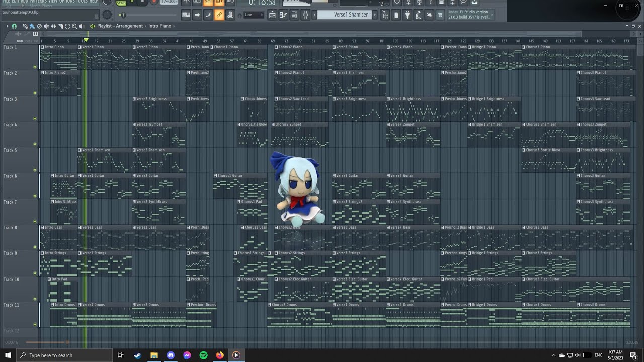This screenshot has height=362, width=644.
Task: Open typing keyboard to piano icon
Action: pyautogui.click(x=186, y=15)
